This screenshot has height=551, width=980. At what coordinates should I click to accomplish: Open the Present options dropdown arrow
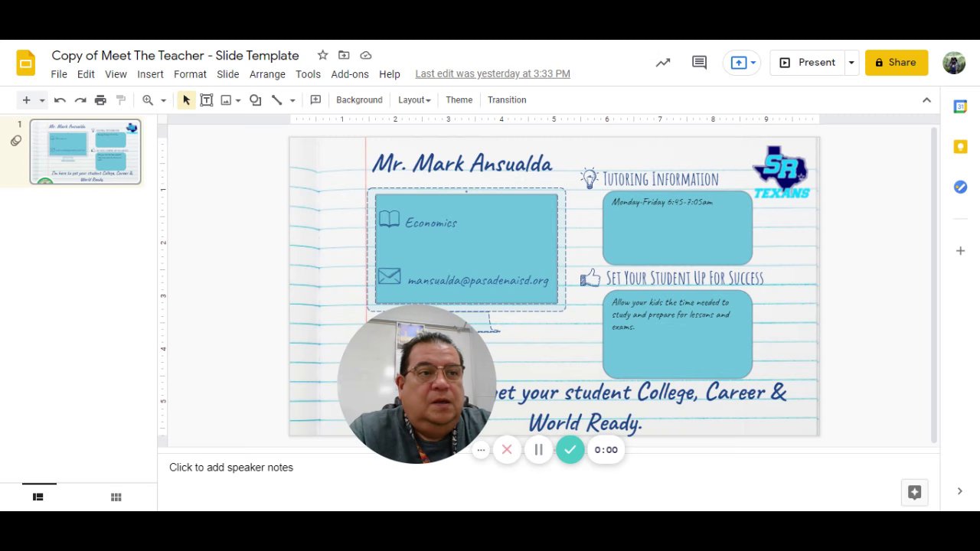(x=851, y=63)
